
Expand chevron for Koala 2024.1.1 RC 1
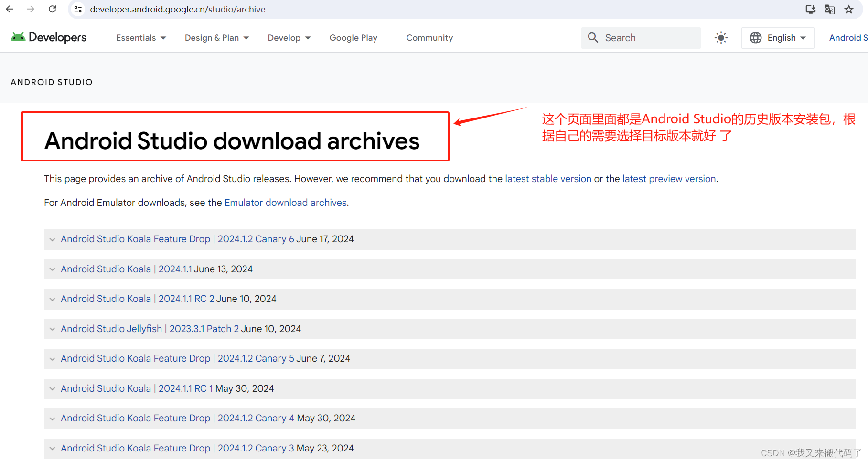[52, 389]
